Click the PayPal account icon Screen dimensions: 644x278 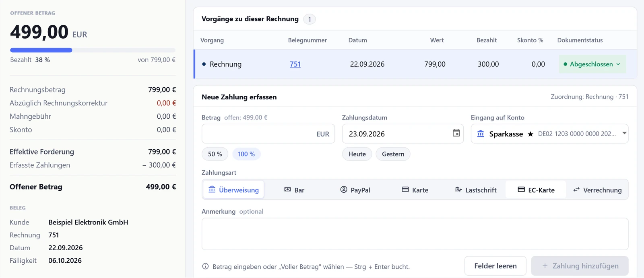pos(344,189)
